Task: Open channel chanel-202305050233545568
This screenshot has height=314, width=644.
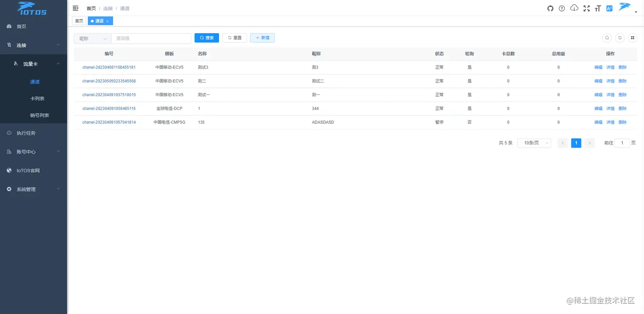Action: [109, 81]
